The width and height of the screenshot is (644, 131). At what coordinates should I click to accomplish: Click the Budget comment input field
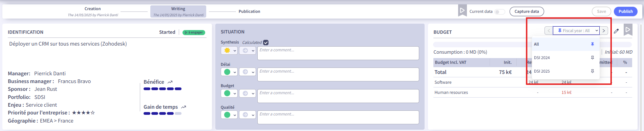tap(338, 96)
